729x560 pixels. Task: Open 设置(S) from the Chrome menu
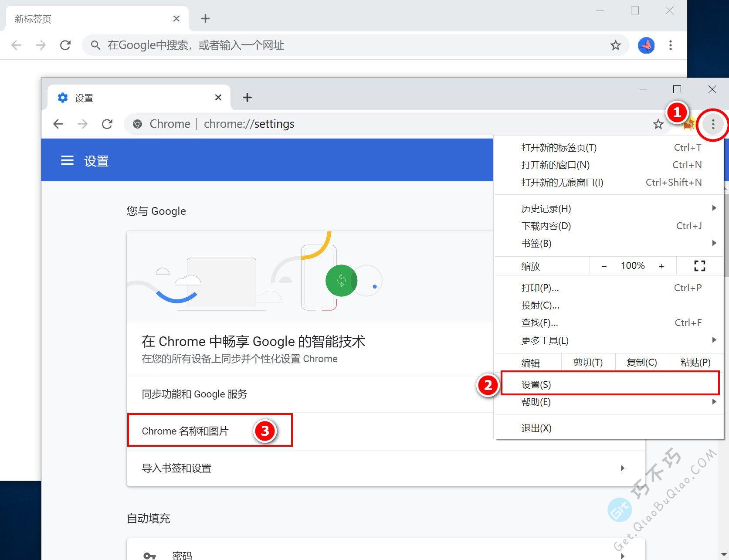(x=609, y=384)
